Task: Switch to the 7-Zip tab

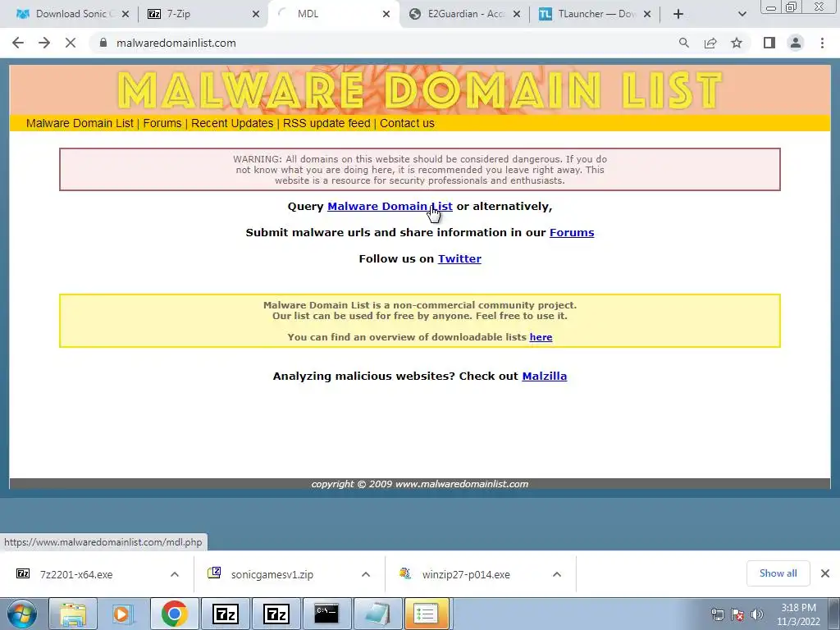Action: tap(199, 14)
